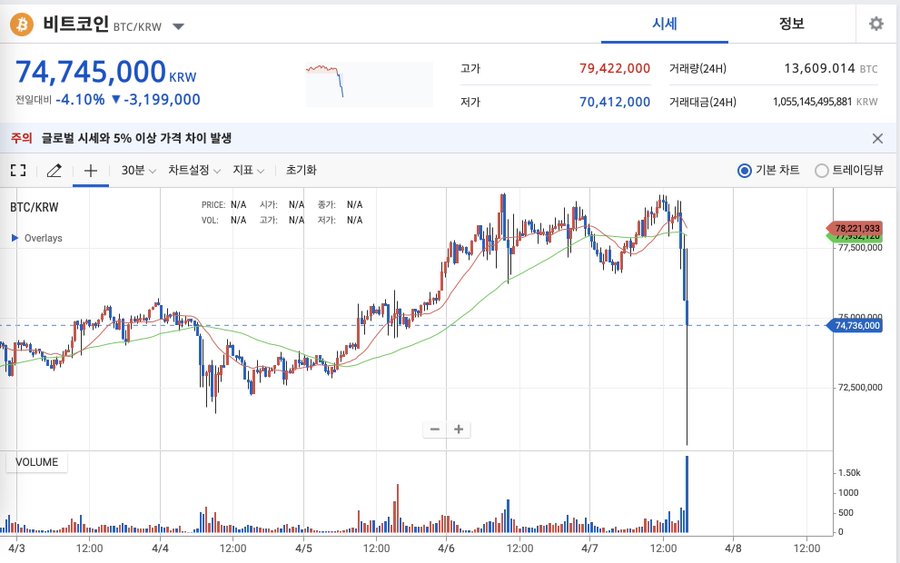The image size is (900, 563).
Task: Open the settings gear icon
Action: coord(876,24)
